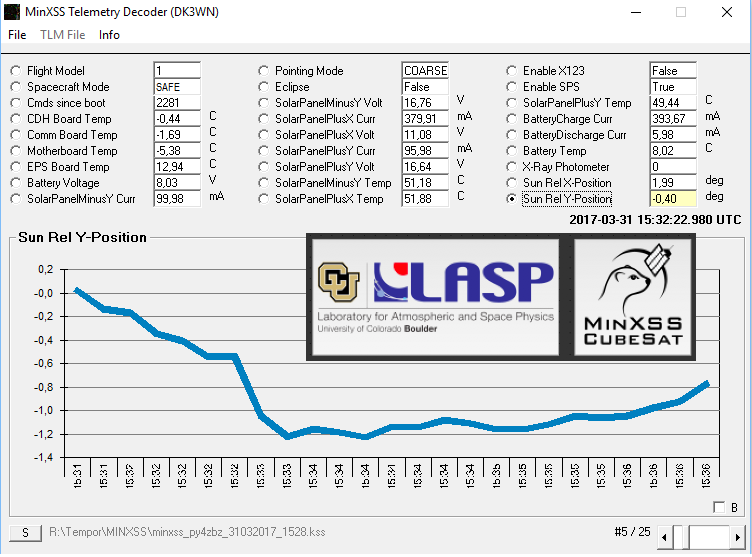752x557 pixels.
Task: Select Motherboard Temp radio button
Action: [x=16, y=151]
